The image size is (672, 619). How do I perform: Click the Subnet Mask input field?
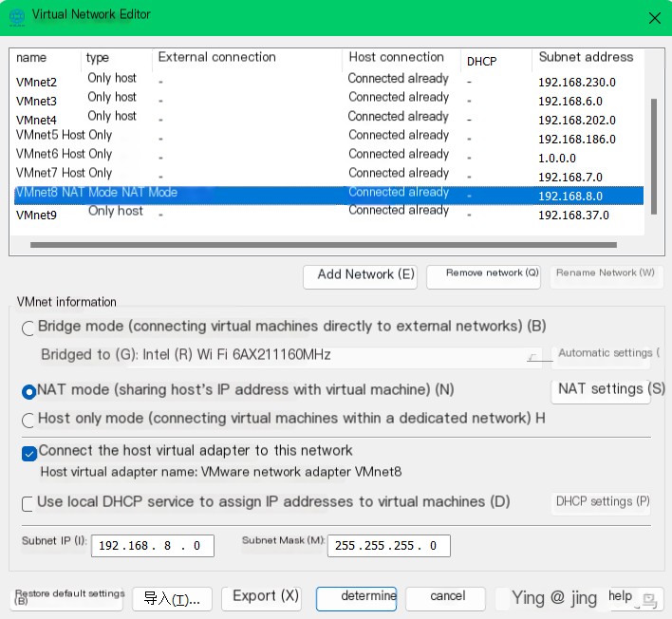click(389, 545)
